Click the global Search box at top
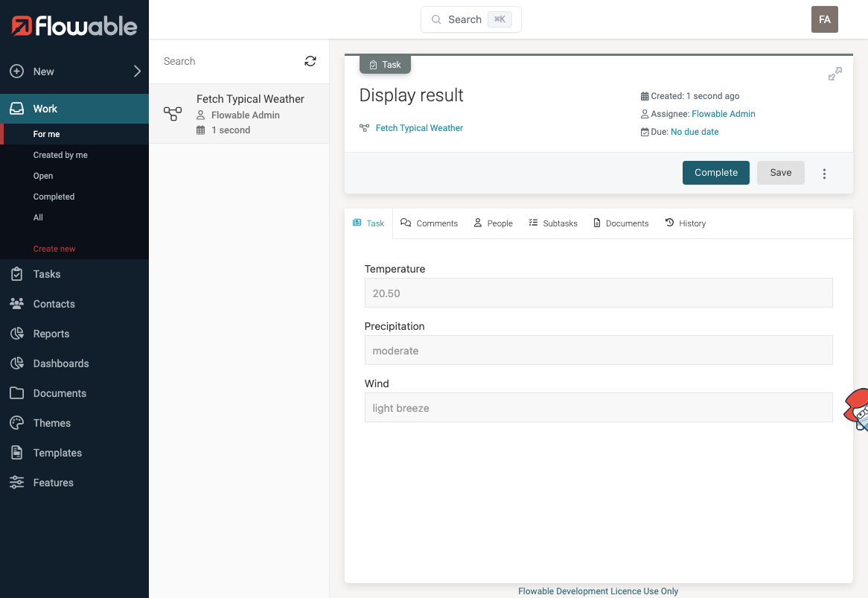Image resolution: width=868 pixels, height=598 pixels. pos(470,19)
